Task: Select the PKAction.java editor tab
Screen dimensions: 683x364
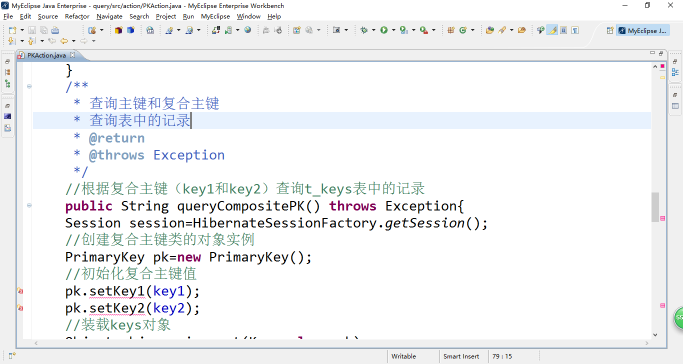Action: [x=47, y=55]
